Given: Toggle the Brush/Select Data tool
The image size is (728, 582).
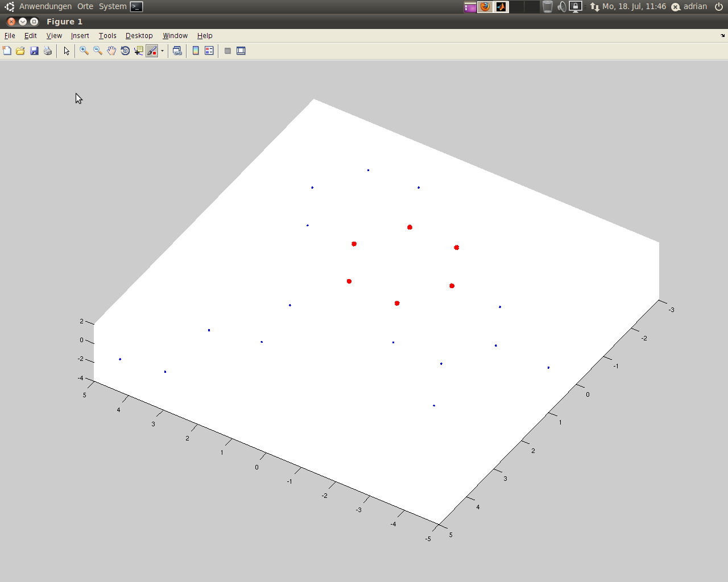Looking at the screenshot, I should 152,51.
